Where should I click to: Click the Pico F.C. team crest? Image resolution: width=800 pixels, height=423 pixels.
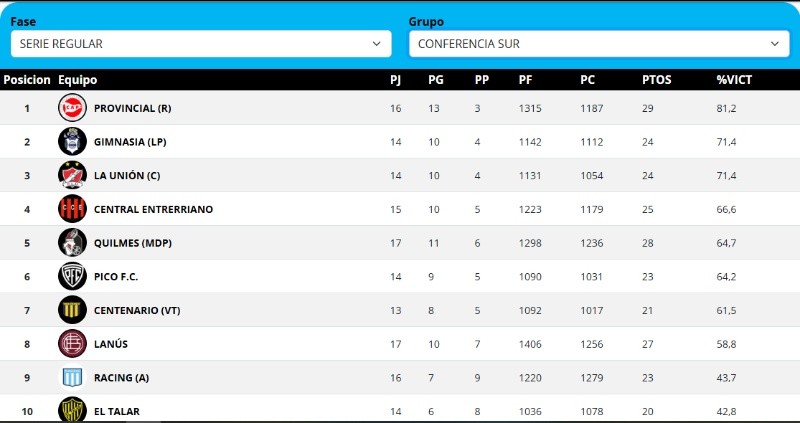tap(72, 277)
